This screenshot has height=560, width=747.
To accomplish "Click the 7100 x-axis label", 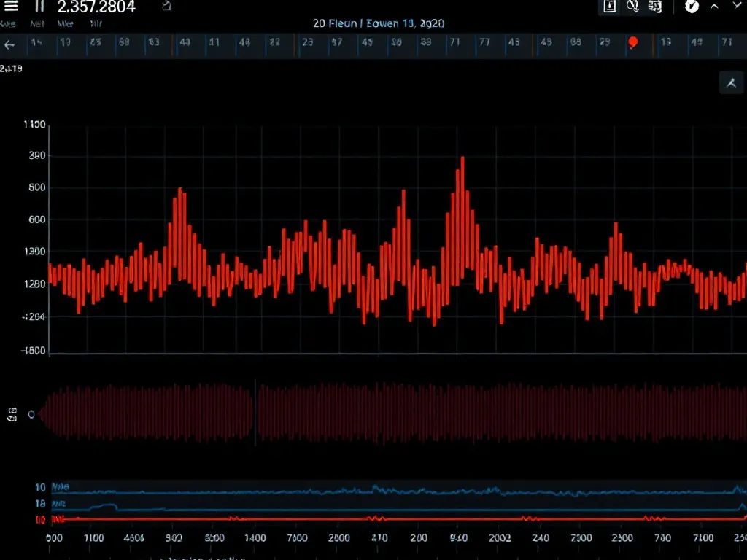I will click(x=703, y=538).
